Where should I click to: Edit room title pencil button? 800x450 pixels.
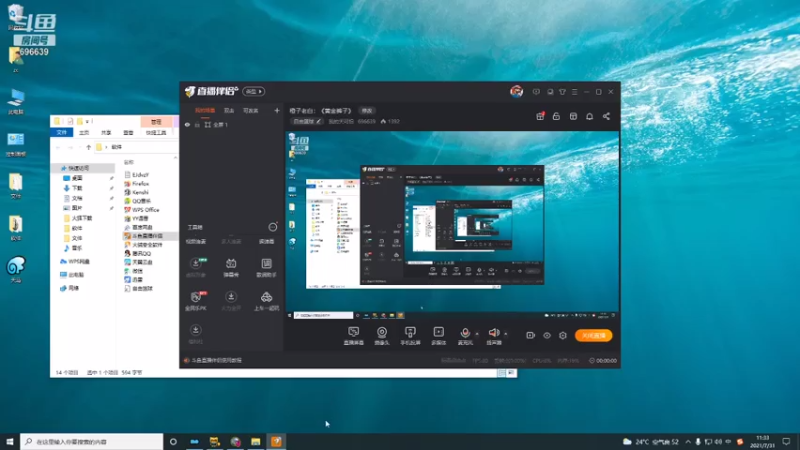coord(318,121)
